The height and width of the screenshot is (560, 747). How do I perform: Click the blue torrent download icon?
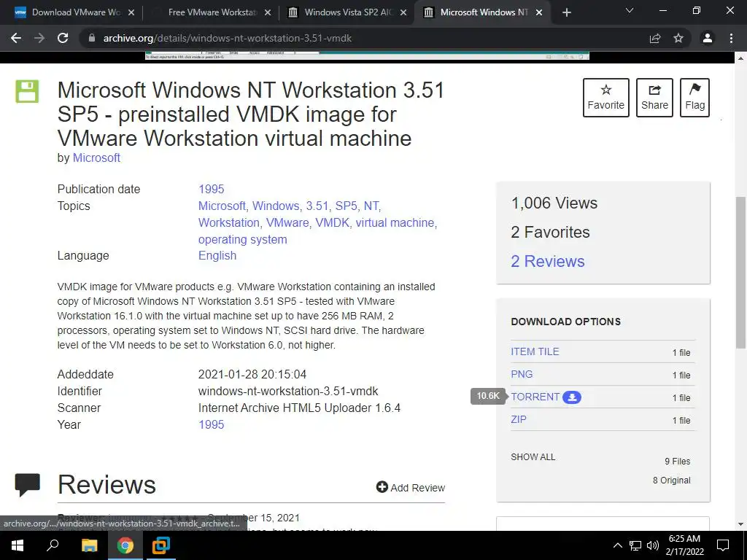[572, 397]
